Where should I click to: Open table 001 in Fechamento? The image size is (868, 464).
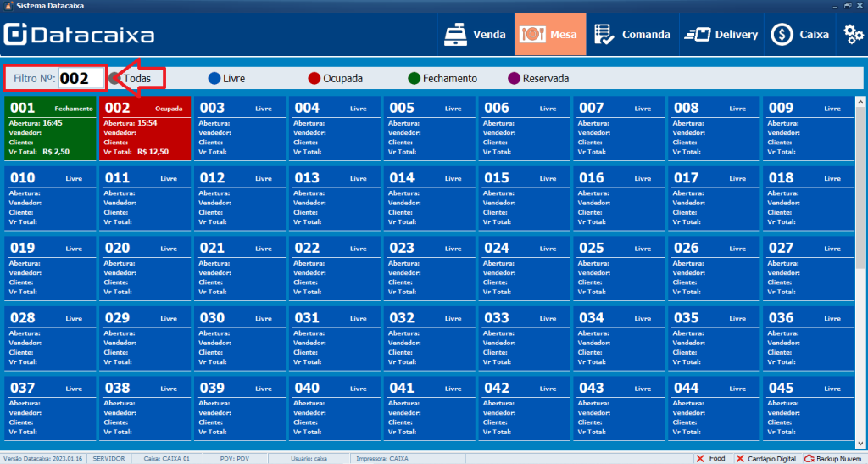pos(51,127)
